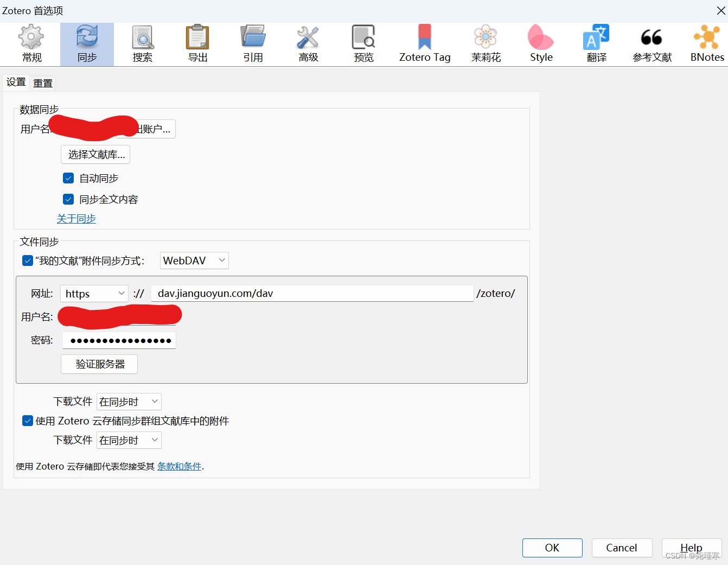Viewport: 728px width, 565px height.
Task: Open the 导出 (Export) preferences pane
Action: click(x=197, y=45)
